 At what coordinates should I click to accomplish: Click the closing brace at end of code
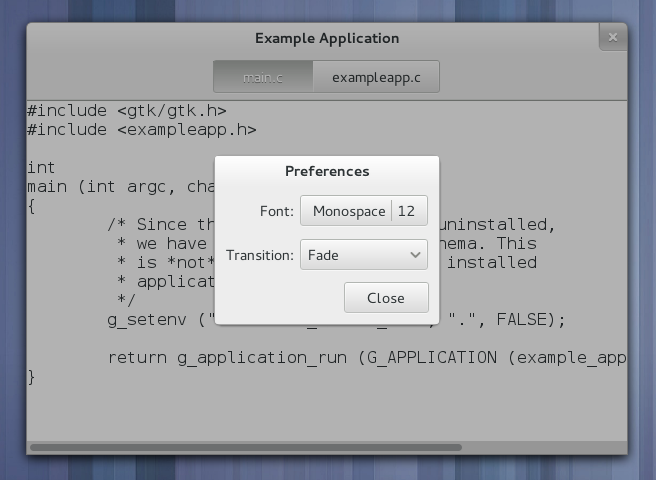[32, 377]
